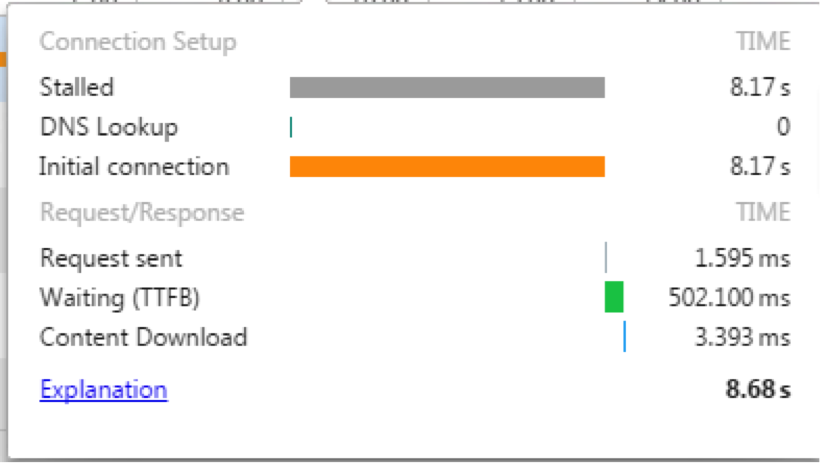Open the Explanation link
Viewport: 820px width, 463px height.
(x=104, y=390)
